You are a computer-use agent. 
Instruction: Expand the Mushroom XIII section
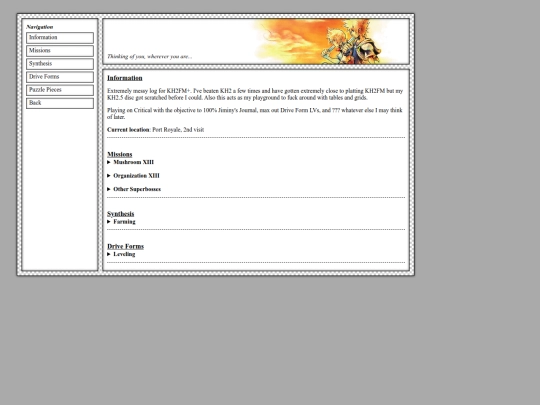[131, 162]
